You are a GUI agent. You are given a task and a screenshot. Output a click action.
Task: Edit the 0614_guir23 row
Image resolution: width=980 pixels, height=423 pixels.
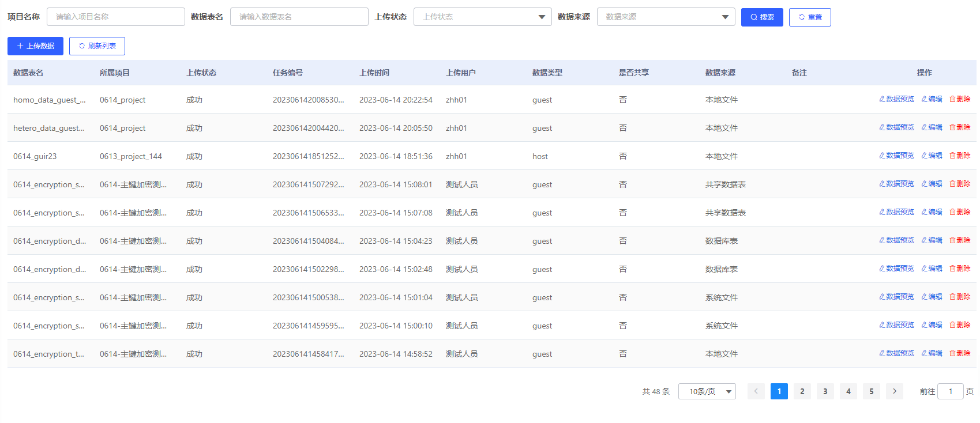932,156
